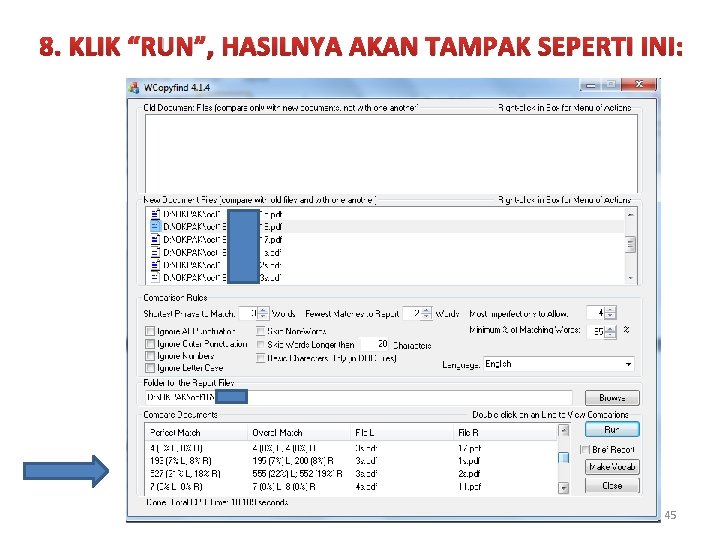Click the Shortest Phrase to Match value field
Image resolution: width=720 pixels, height=540 pixels.
point(248,313)
